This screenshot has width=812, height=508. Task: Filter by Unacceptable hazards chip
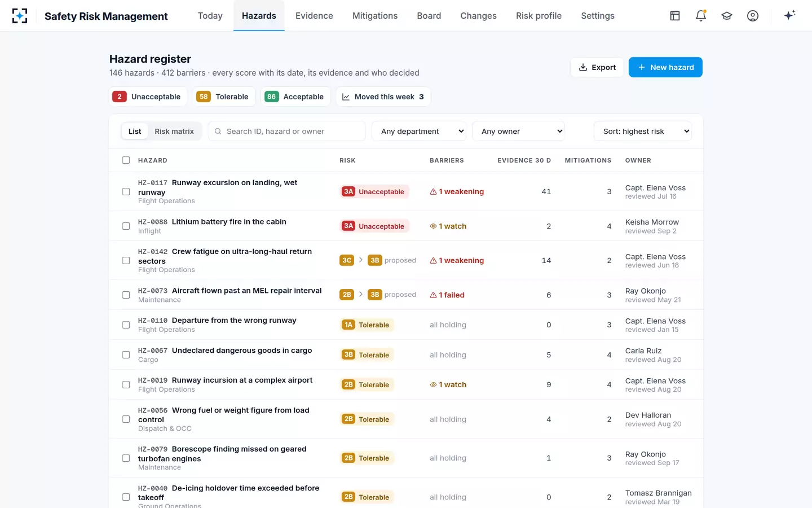pyautogui.click(x=148, y=97)
